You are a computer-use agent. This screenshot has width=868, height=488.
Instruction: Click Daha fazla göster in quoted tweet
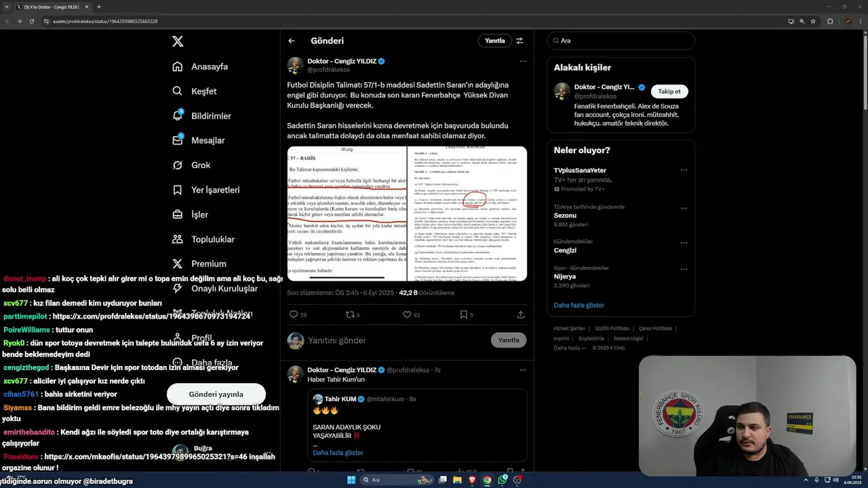click(x=338, y=452)
